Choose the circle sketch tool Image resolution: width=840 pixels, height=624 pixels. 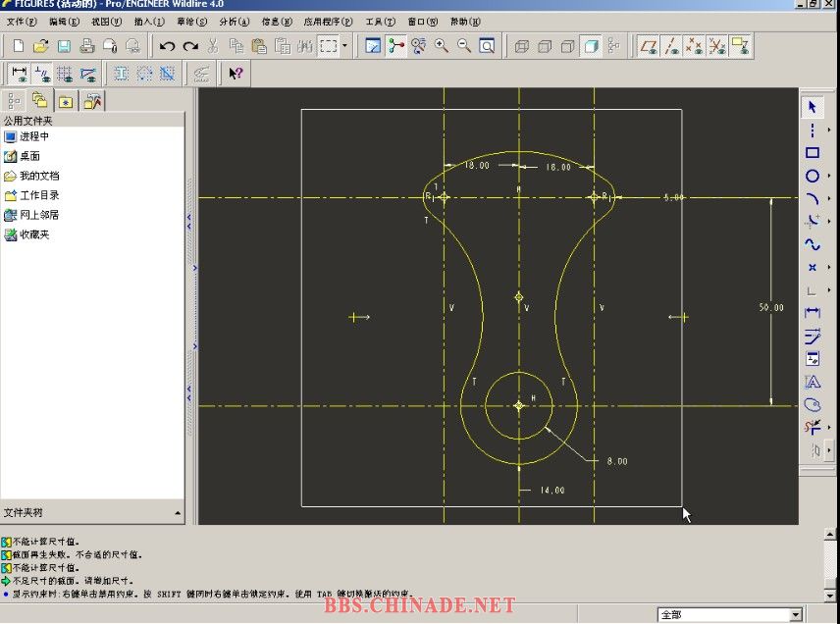[x=813, y=176]
